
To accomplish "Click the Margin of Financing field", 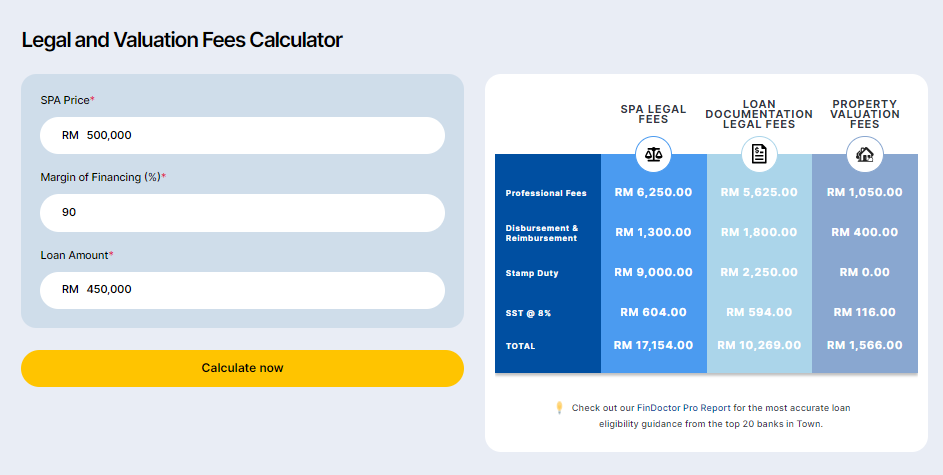I will tap(243, 212).
